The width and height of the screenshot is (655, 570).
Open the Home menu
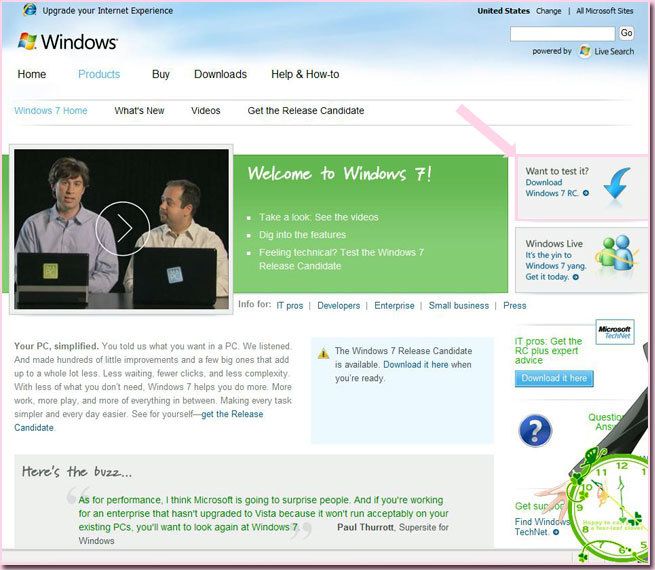click(32, 74)
